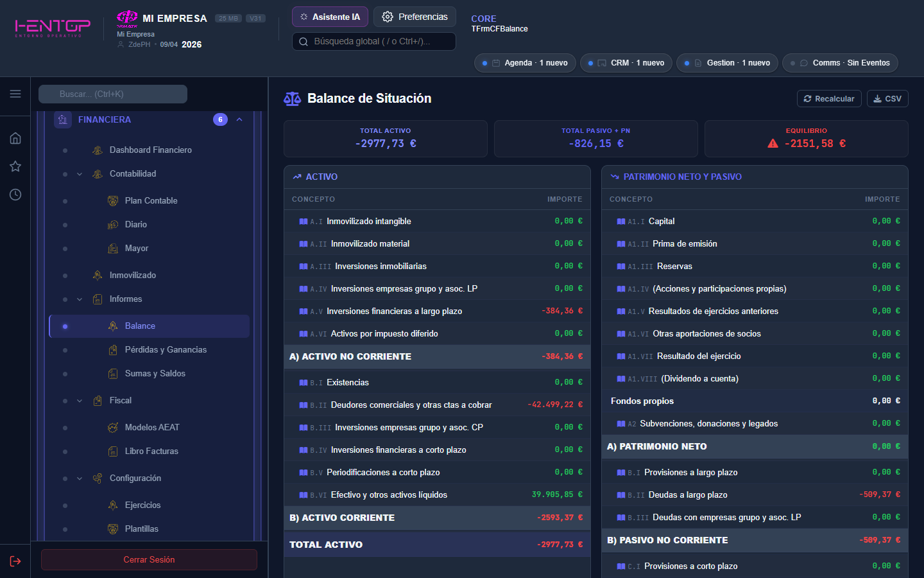Click the Inmovilizado intangible book icon

(304, 222)
